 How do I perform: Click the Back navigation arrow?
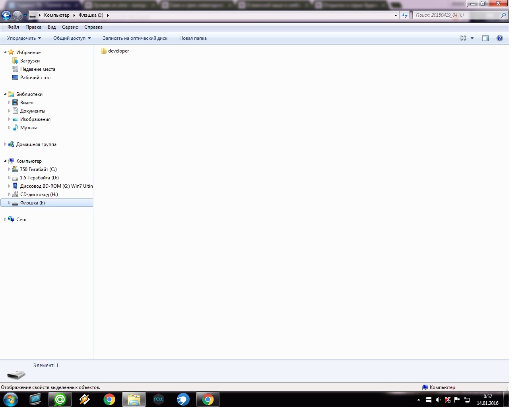(6, 16)
